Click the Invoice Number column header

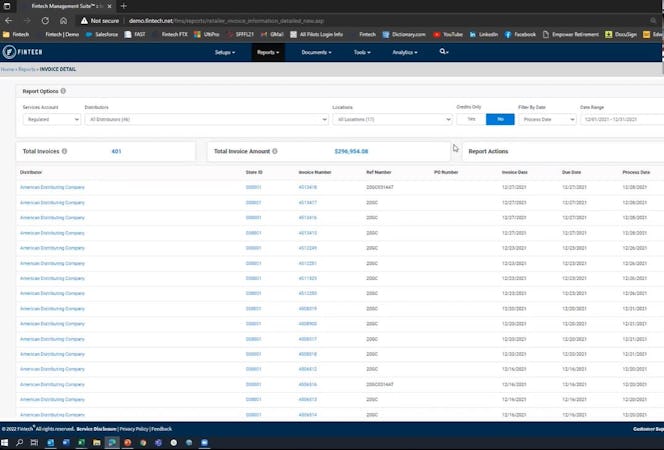point(315,172)
